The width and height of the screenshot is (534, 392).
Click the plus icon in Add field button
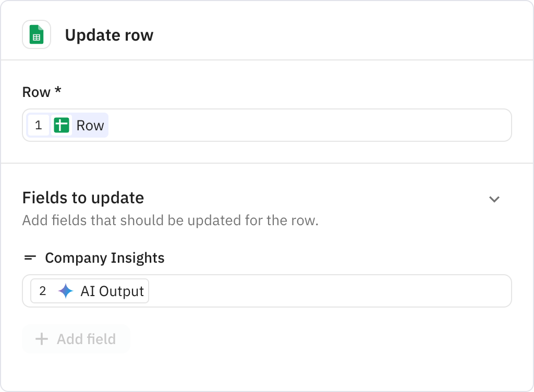(41, 339)
